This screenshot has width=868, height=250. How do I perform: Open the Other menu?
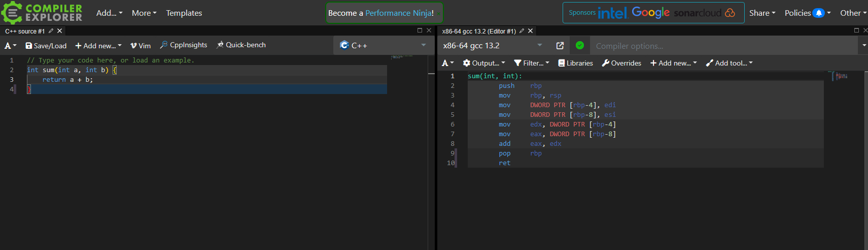[x=853, y=13]
